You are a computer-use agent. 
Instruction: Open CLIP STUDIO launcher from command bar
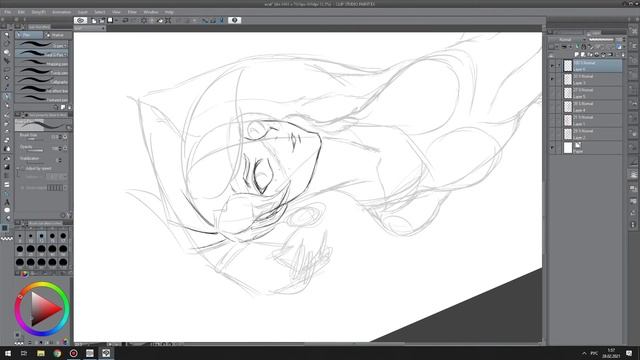(x=80, y=20)
